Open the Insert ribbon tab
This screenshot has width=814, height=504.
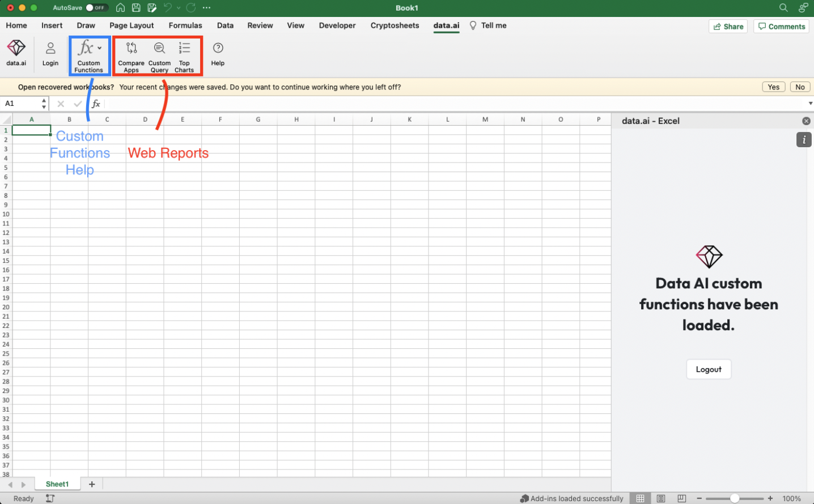pyautogui.click(x=52, y=25)
